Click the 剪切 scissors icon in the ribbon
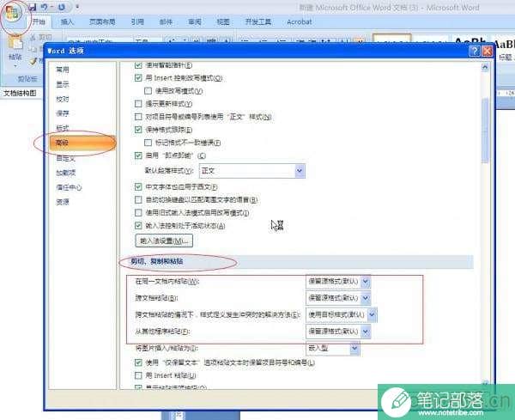The height and width of the screenshot is (420, 515). (33, 37)
